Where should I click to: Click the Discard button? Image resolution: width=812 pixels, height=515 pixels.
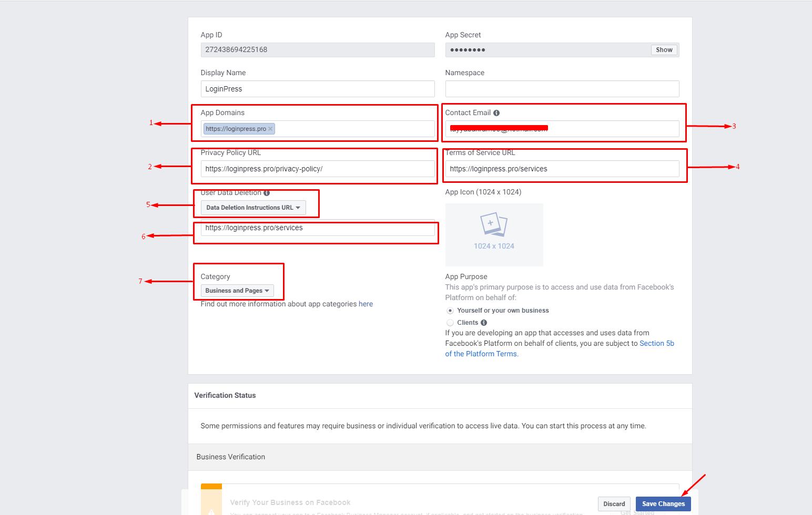(x=614, y=504)
